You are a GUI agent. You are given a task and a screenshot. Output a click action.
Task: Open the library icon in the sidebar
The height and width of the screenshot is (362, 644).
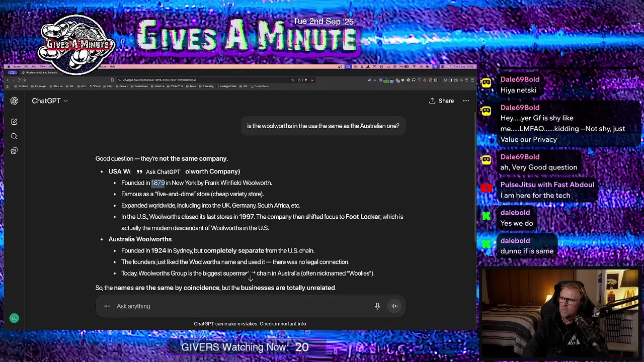coord(14,151)
